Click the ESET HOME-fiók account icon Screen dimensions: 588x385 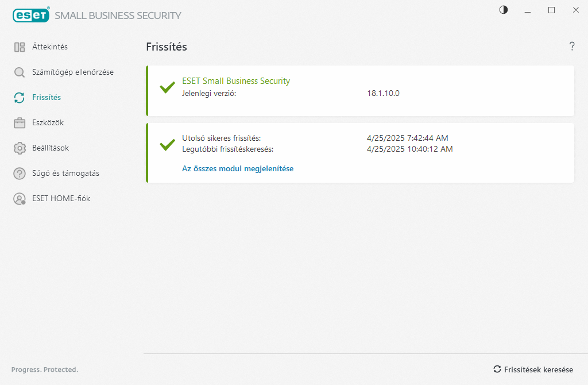tap(20, 199)
